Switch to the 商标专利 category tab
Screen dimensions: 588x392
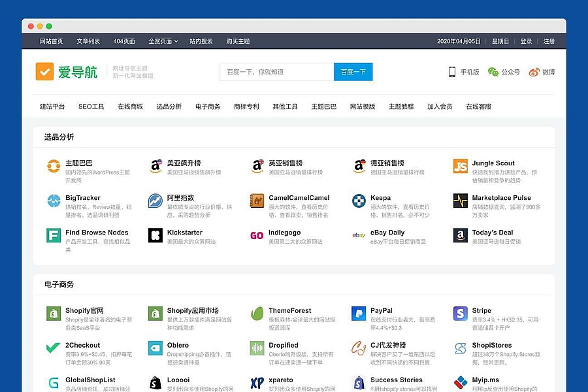coord(246,106)
